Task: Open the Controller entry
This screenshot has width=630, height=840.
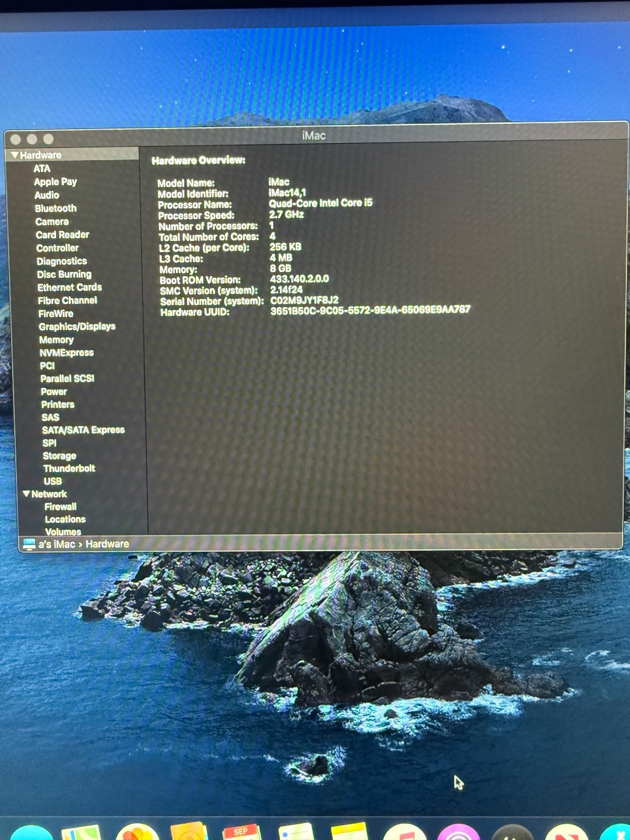Action: coord(57,248)
